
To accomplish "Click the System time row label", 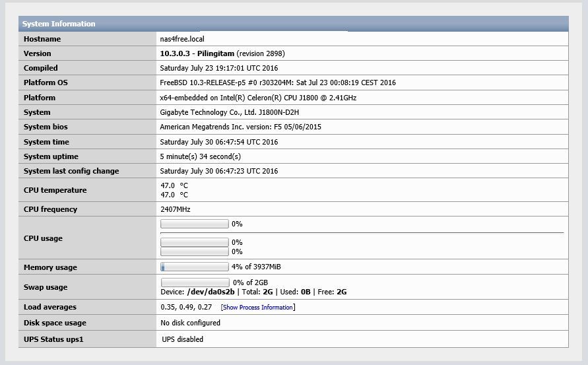I will [x=46, y=142].
